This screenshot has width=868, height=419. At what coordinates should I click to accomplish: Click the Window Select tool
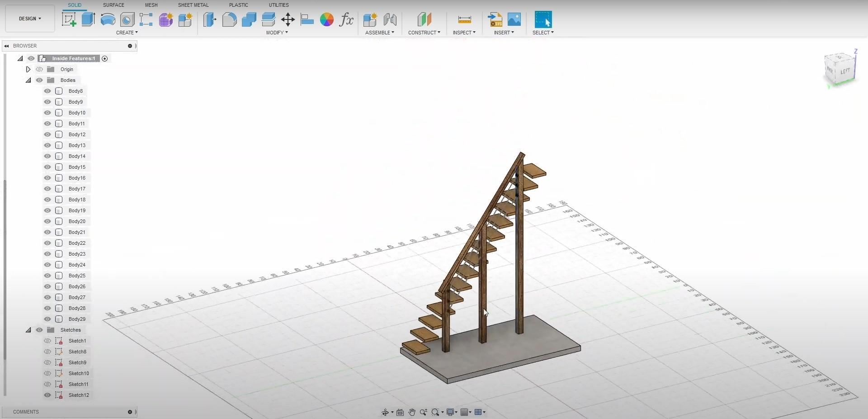coord(543,19)
